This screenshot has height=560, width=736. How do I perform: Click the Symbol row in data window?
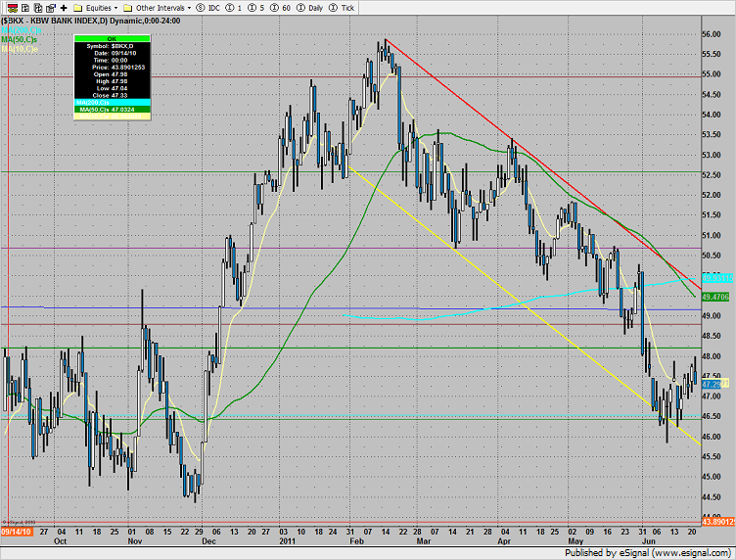113,46
